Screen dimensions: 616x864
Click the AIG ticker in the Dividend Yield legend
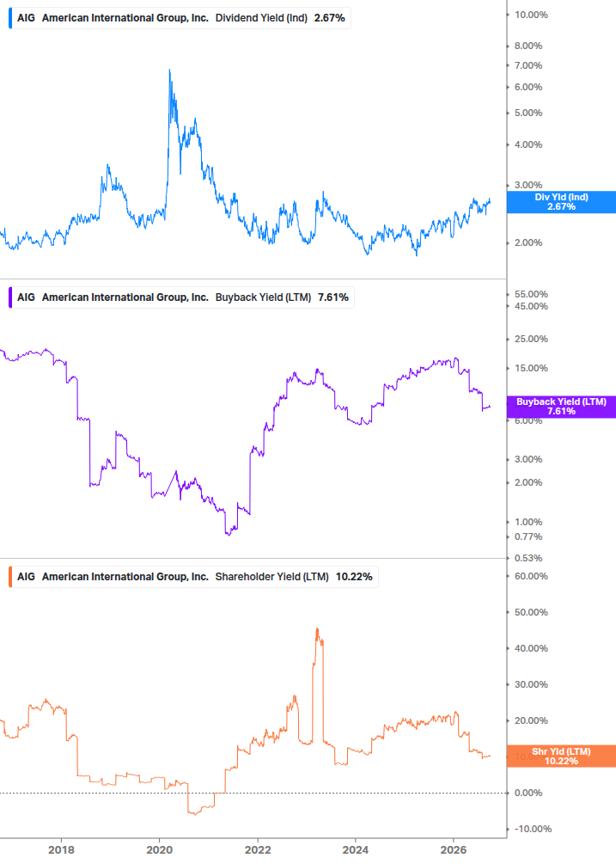pos(26,18)
